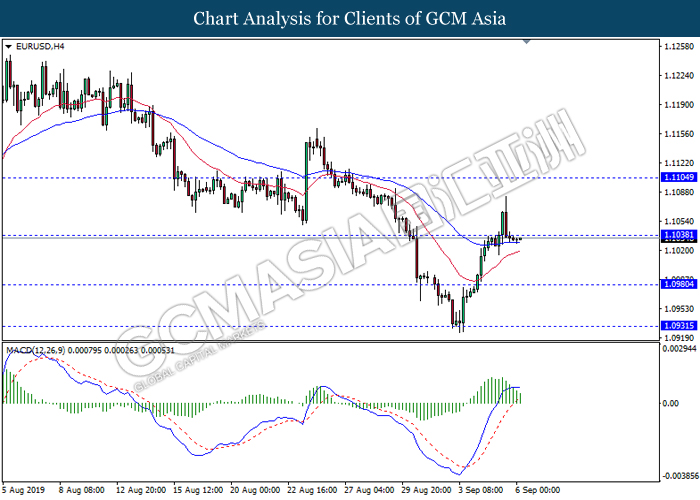Click the 1.11560 price axis value
Screen dimensions: 700x500
pyautogui.click(x=679, y=134)
